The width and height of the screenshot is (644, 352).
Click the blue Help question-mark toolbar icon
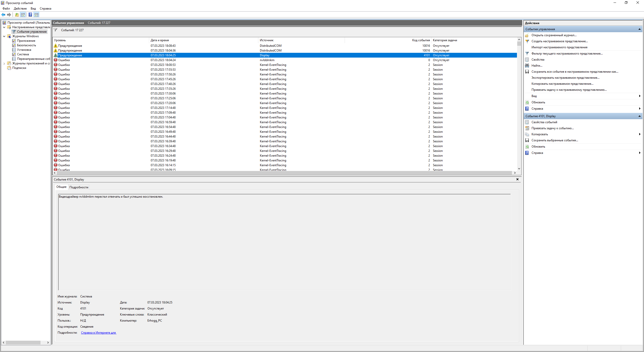(x=30, y=15)
